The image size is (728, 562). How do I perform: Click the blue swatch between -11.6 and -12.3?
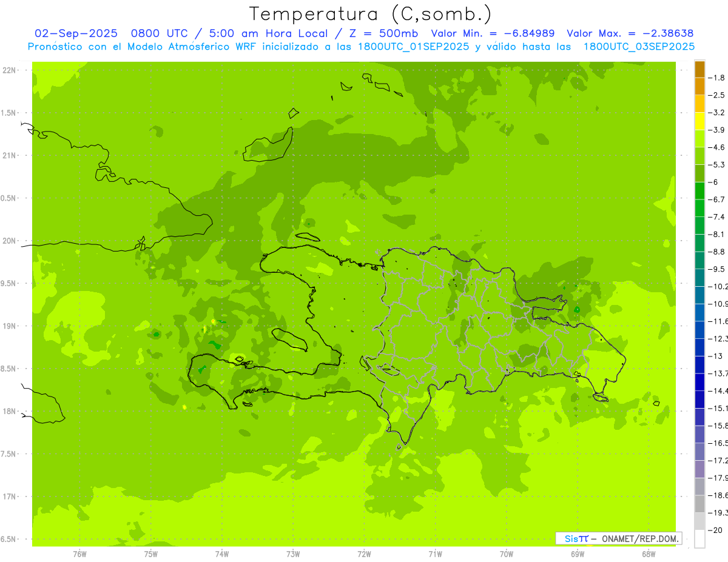pyautogui.click(x=699, y=330)
